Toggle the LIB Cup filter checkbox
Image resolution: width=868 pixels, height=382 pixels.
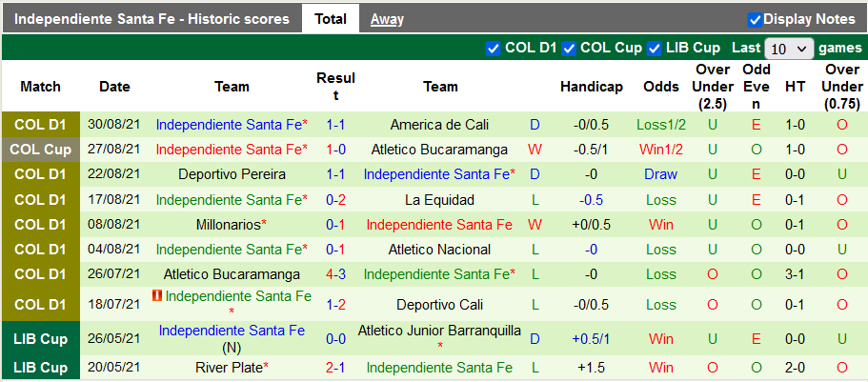tap(655, 48)
